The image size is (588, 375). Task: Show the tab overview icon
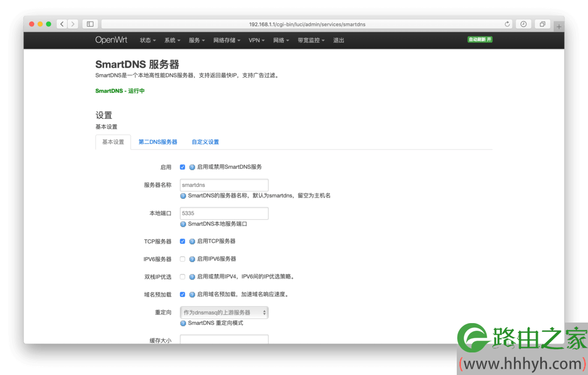pos(542,24)
